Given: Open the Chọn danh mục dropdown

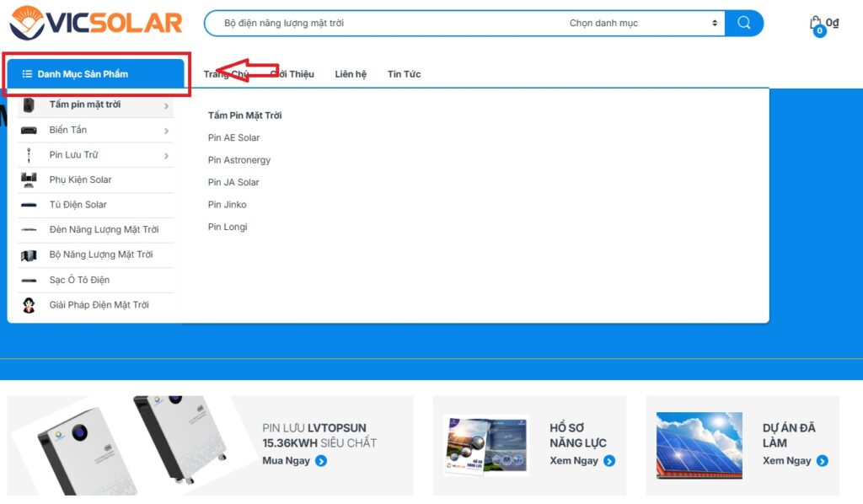Looking at the screenshot, I should (643, 23).
